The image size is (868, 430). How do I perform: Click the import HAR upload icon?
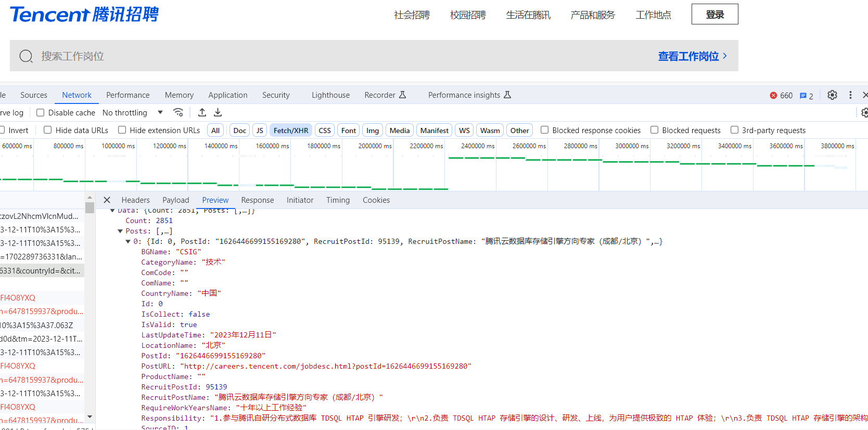point(202,112)
